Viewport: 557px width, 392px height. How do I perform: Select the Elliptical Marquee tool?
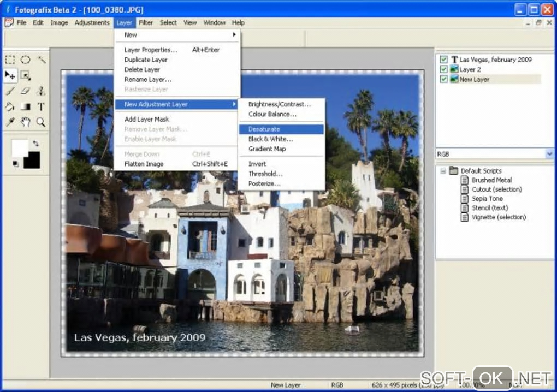point(25,60)
